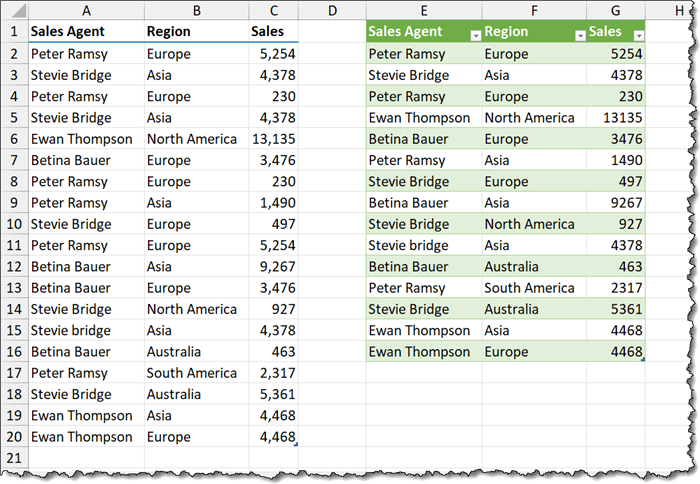Screen dimensions: 700x484
Task: Select the 9267 value in table column G
Action: click(x=616, y=203)
